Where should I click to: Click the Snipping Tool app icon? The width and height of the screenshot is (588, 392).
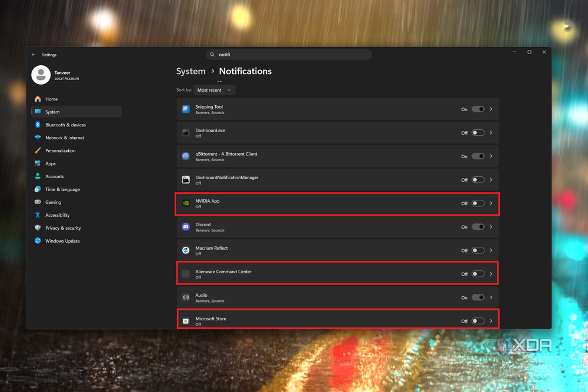[186, 109]
